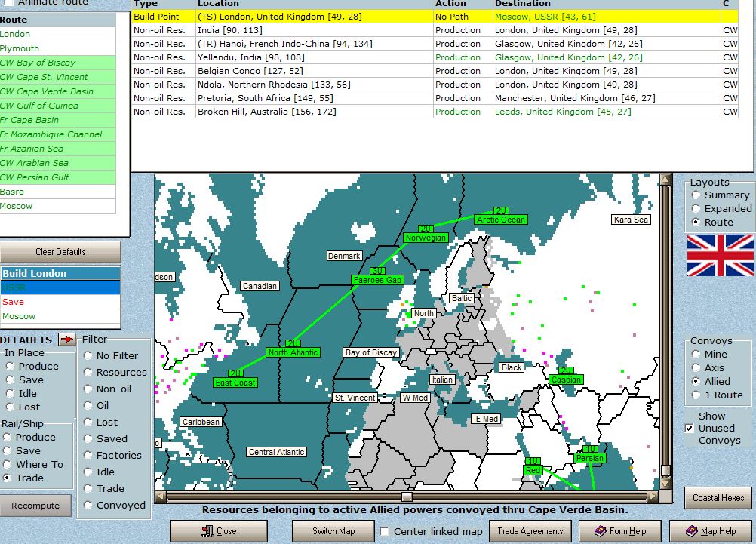Viewport: 756px width, 544px height.
Task: Select Basra in the Route list
Action: [58, 192]
